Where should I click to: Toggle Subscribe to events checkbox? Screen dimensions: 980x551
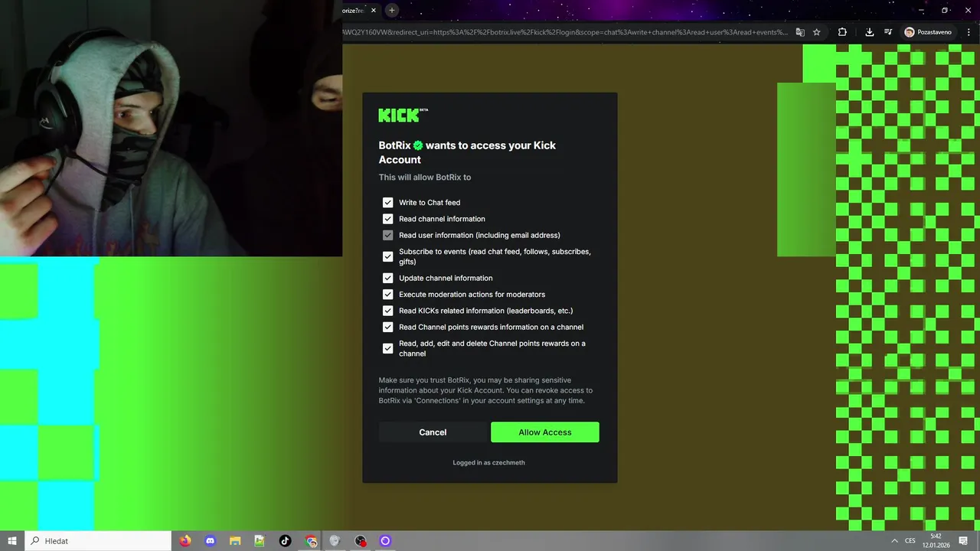coord(387,256)
